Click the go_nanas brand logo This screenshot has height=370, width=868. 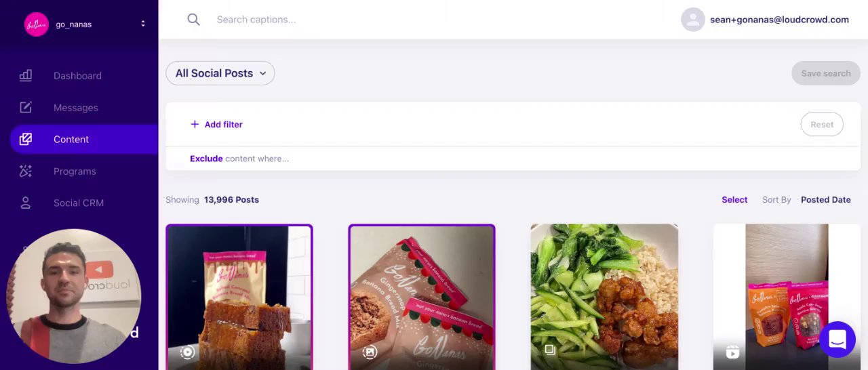[x=37, y=24]
